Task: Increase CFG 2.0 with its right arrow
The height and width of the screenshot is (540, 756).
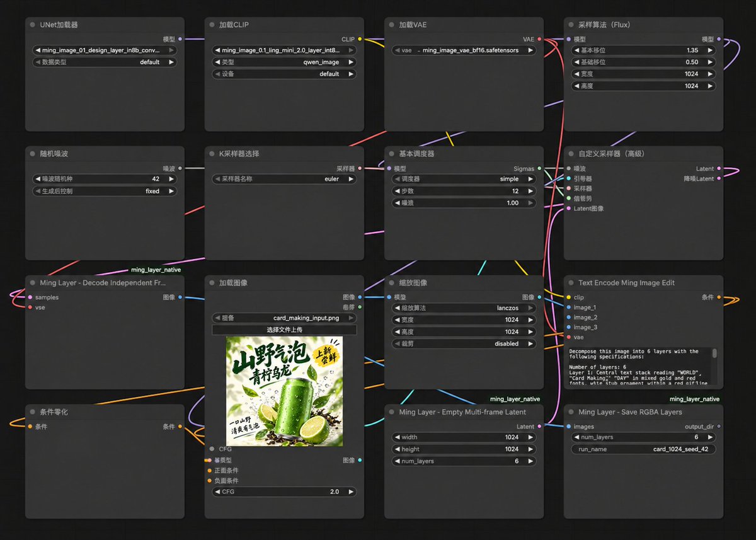Action: point(352,491)
